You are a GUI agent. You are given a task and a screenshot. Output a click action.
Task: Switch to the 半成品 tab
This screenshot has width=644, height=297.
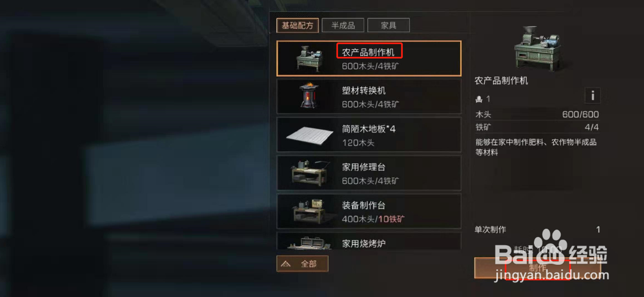tap(343, 25)
